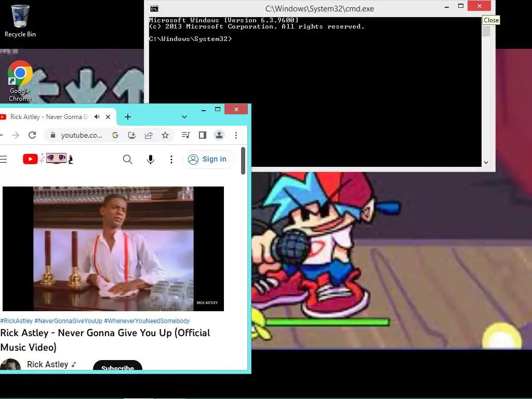Click the cmd.exe scrollbar thumb
532x399 pixels.
486,31
